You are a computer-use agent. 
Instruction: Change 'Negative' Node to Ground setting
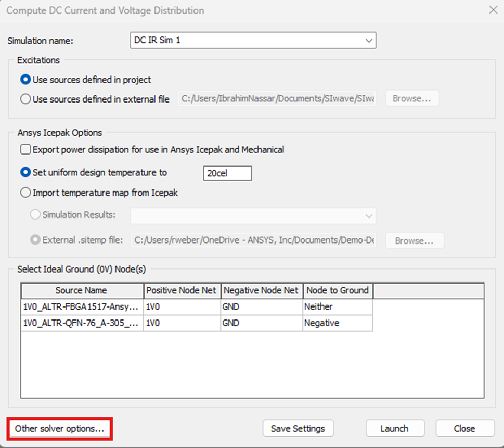[337, 323]
